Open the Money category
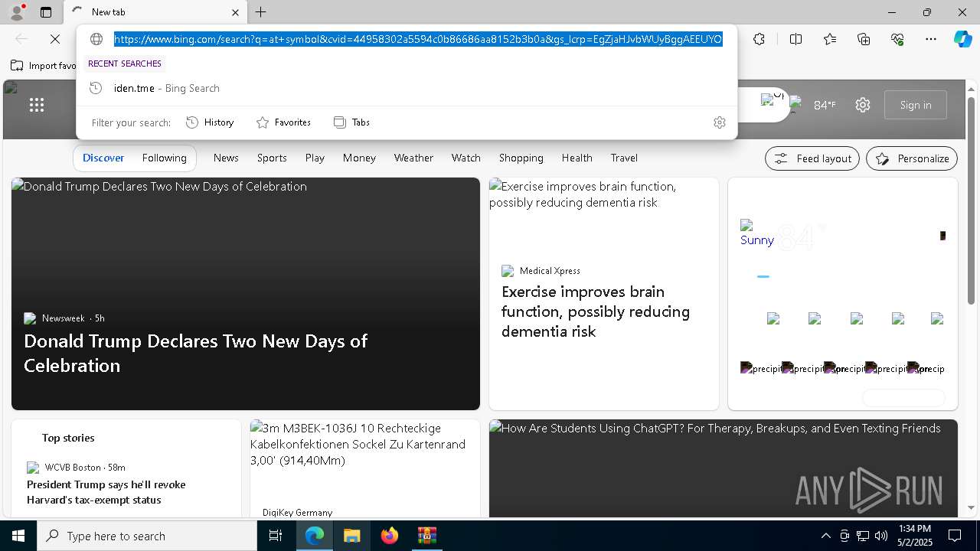Image resolution: width=980 pixels, height=551 pixels. (x=359, y=158)
